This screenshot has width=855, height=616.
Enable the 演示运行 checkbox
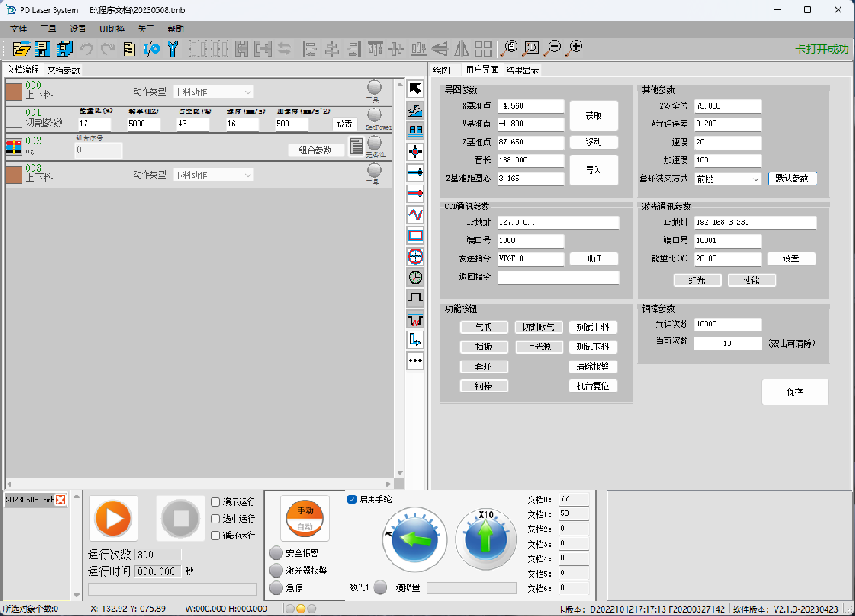(x=217, y=502)
